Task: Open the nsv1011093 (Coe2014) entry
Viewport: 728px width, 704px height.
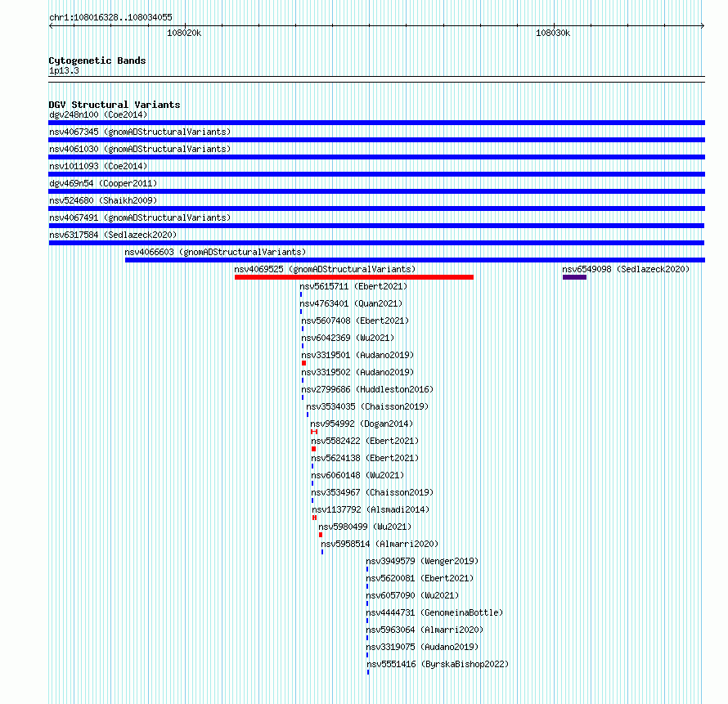Action: click(98, 166)
